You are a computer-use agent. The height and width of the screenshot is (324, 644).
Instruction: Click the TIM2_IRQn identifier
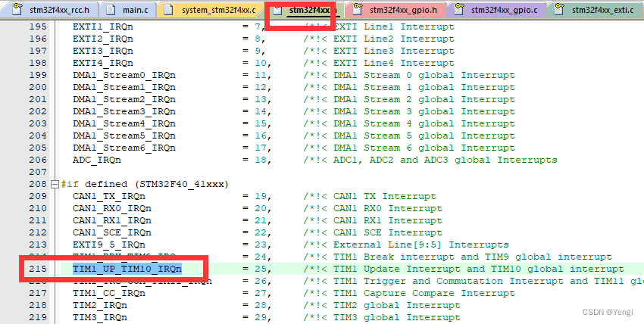point(100,306)
